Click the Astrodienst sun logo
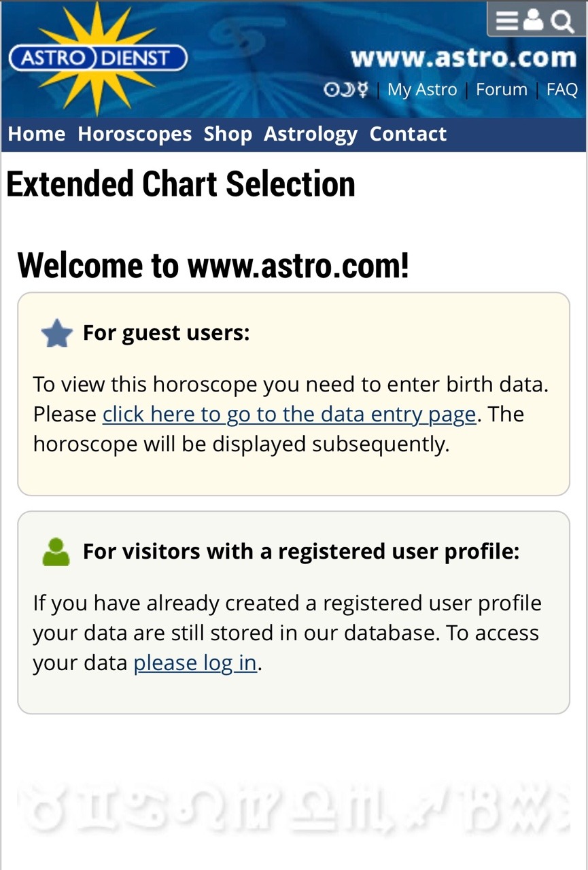The height and width of the screenshot is (870, 588). point(98,58)
